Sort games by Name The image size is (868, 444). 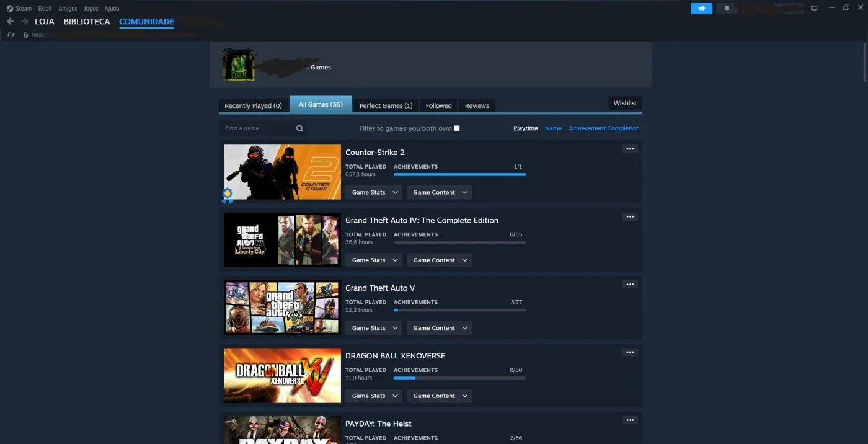coord(553,128)
